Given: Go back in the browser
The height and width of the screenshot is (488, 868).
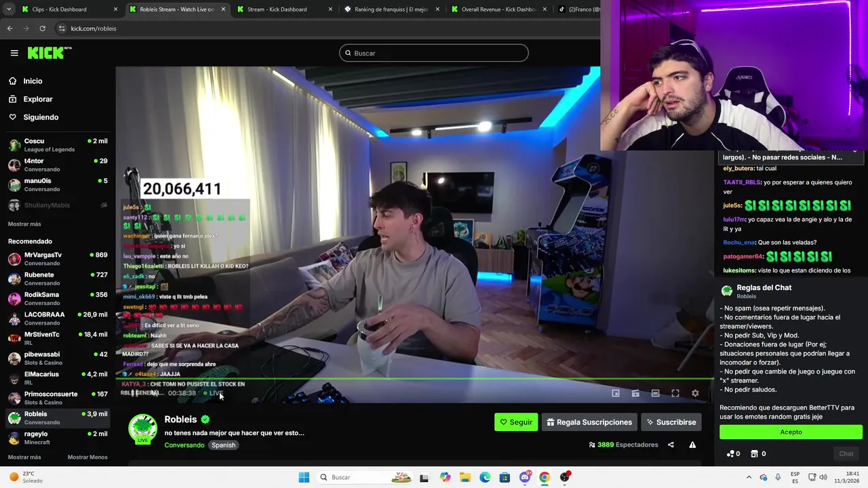Looking at the screenshot, I should tap(9, 28).
